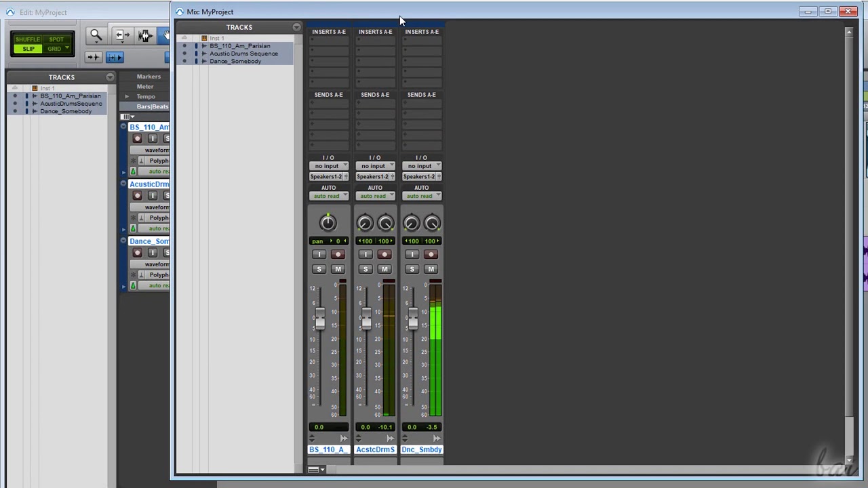Screen dimensions: 868x488
Task: Toggle input monitoring on Dnc_Smbdy mixer channel
Action: 412,254
